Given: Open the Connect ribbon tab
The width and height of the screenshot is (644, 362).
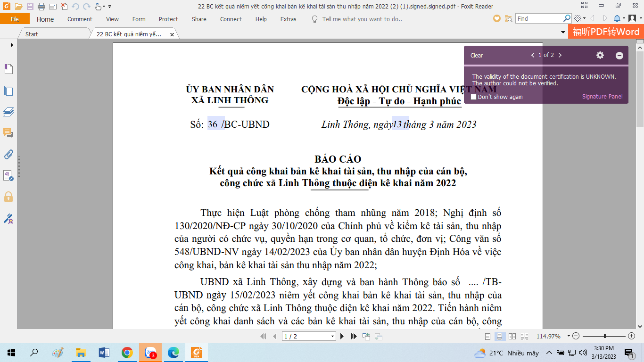Looking at the screenshot, I should [x=231, y=19].
